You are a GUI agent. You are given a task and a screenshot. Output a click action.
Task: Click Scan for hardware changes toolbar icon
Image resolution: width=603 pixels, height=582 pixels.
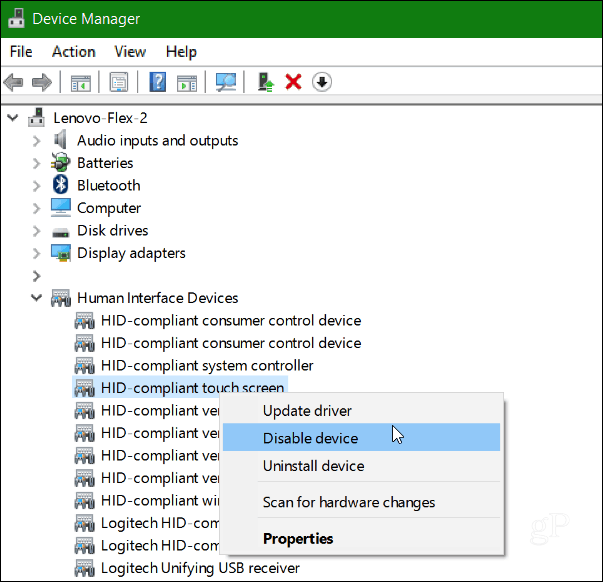pyautogui.click(x=226, y=82)
